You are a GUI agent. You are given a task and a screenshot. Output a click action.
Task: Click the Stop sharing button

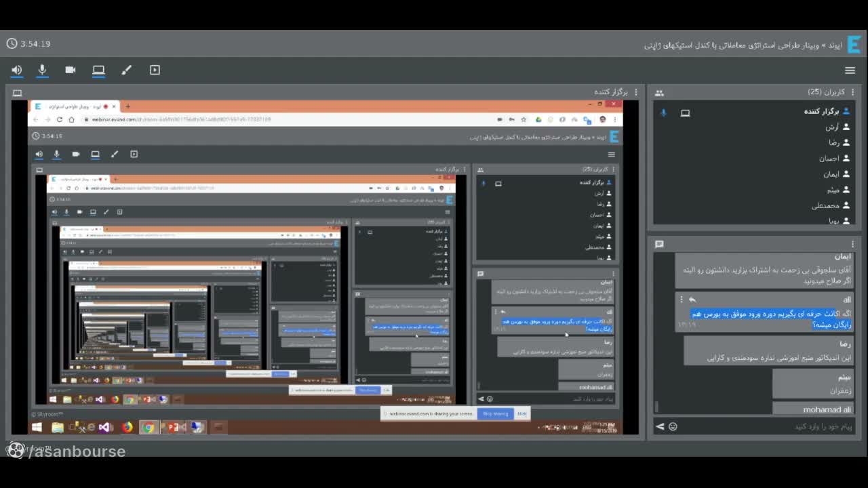[496, 413]
